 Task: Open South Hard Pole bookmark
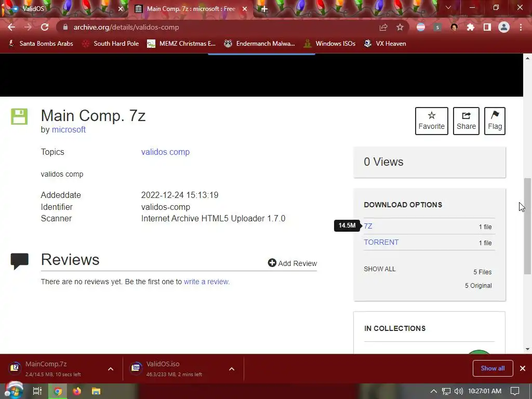111,44
